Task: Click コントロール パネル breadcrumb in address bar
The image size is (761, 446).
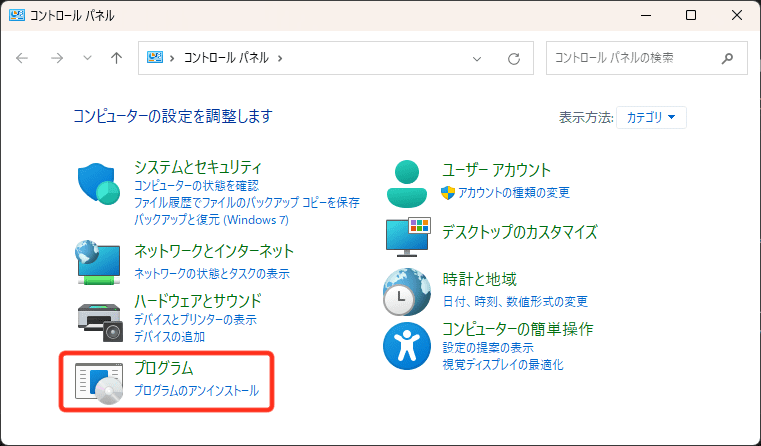Action: tap(226, 58)
